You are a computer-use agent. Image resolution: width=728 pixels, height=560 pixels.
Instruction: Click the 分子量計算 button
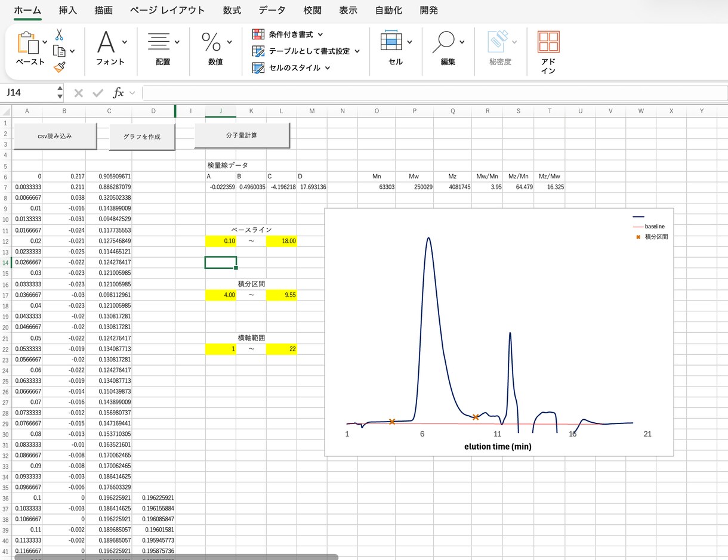coord(242,135)
